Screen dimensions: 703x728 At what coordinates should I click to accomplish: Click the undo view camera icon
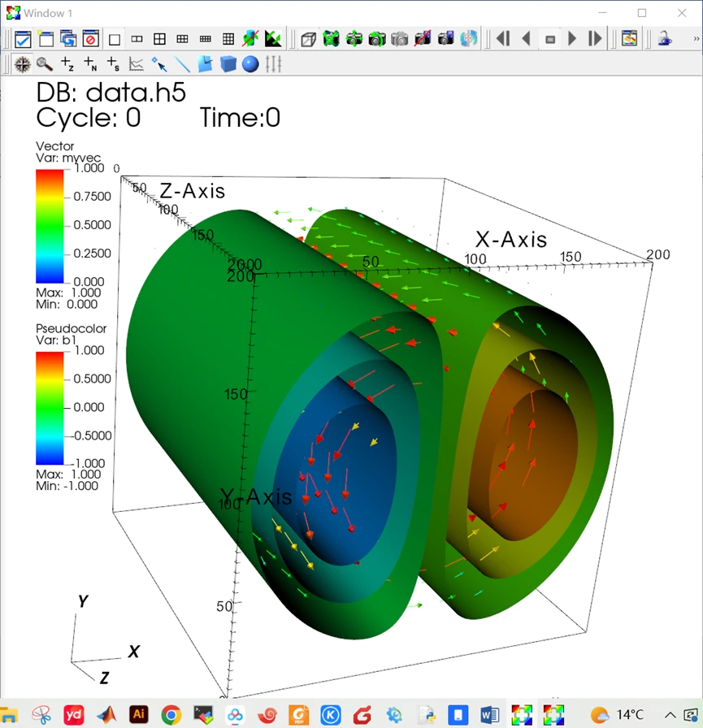pos(376,38)
